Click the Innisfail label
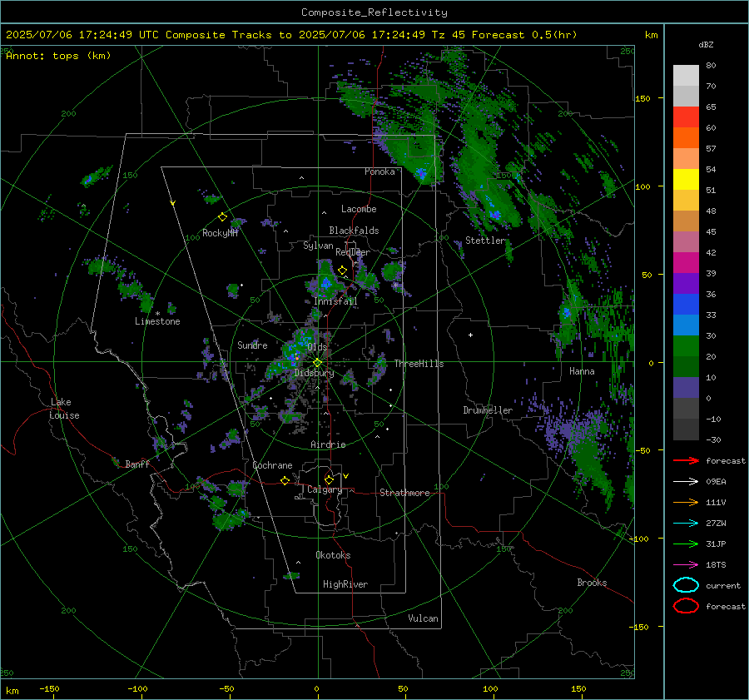The width and height of the screenshot is (749, 700). (x=335, y=301)
